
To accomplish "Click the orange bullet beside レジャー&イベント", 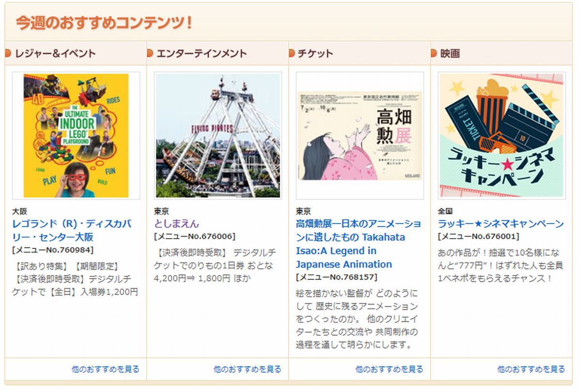I will point(8,53).
